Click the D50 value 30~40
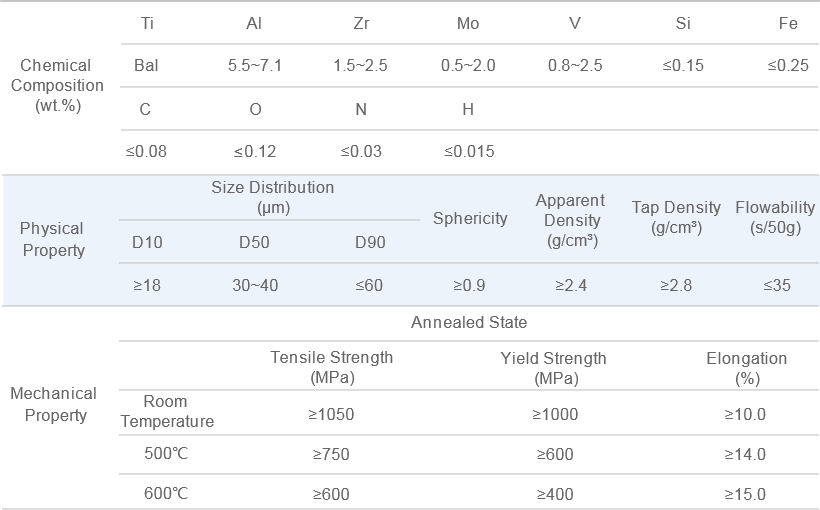Image resolution: width=820 pixels, height=510 pixels. tap(255, 285)
